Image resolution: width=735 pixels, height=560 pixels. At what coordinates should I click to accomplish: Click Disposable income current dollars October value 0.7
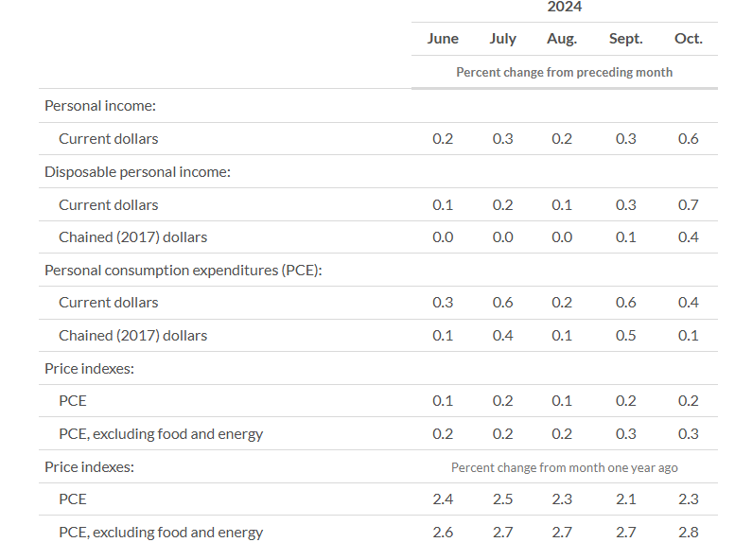(689, 205)
